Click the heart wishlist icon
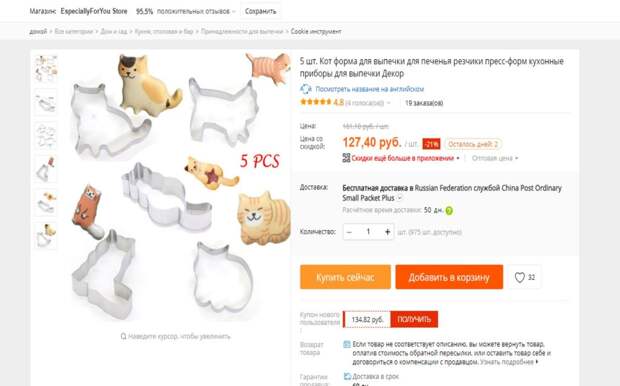 click(x=520, y=277)
